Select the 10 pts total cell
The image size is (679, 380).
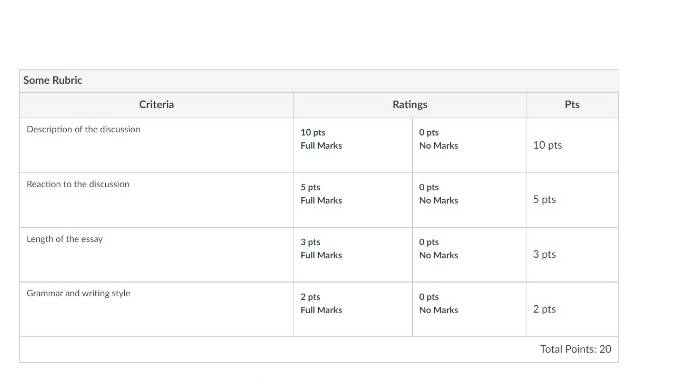click(x=547, y=145)
